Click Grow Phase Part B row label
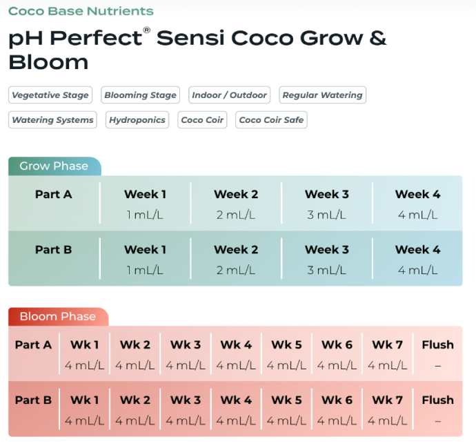 pyautogui.click(x=53, y=250)
